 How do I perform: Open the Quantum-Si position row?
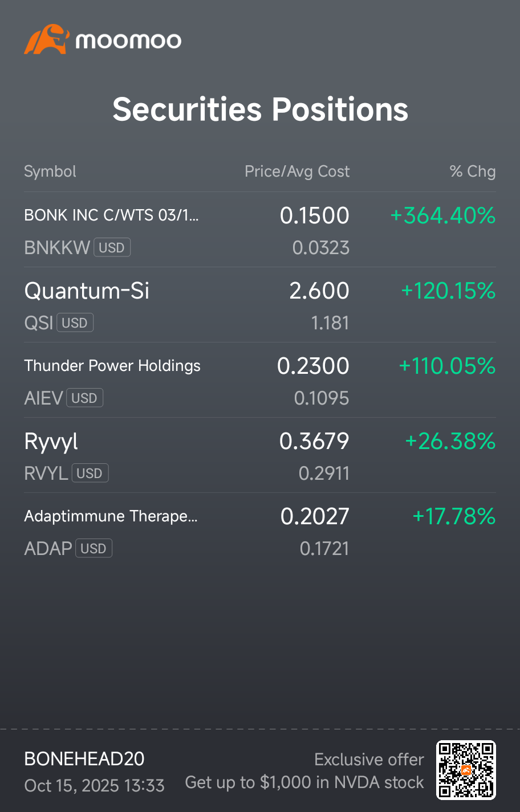point(260,305)
